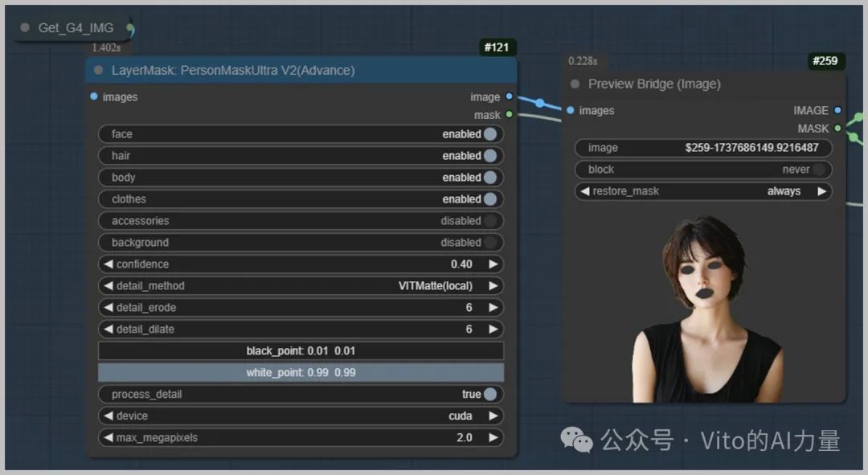Click the images input connector on PersonMaskUltra
Image resolution: width=868 pixels, height=475 pixels.
93,96
